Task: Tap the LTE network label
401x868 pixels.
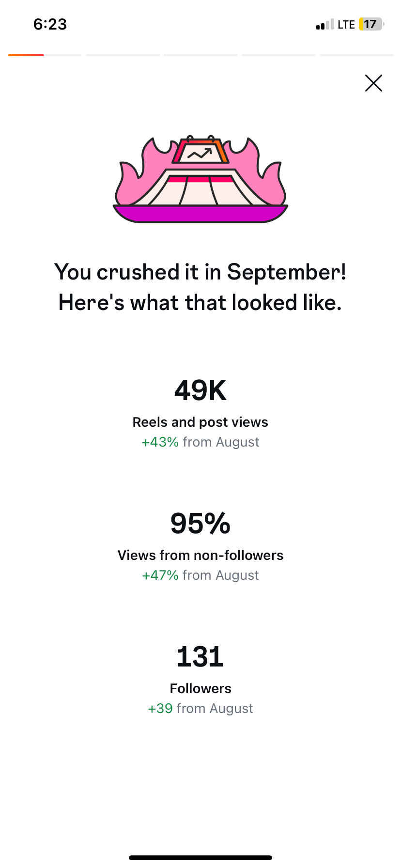Action: (346, 25)
